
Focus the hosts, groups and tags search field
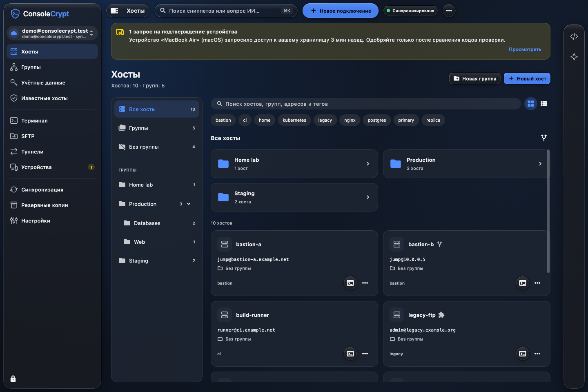[x=366, y=104]
